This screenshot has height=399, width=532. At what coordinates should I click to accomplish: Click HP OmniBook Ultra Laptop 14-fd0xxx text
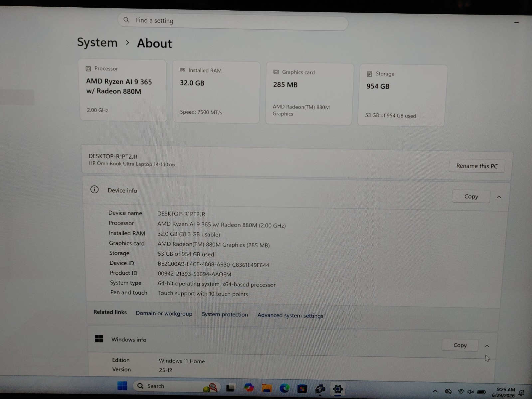click(132, 164)
